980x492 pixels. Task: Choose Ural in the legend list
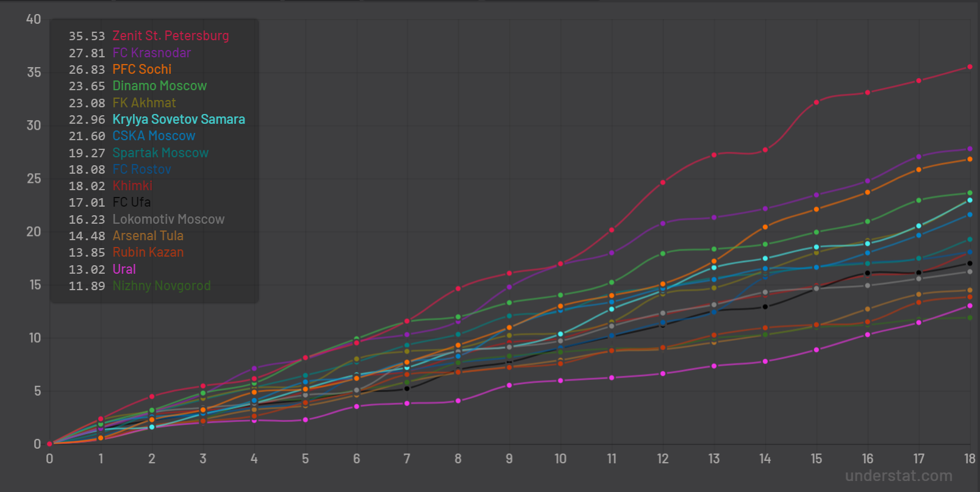click(x=124, y=269)
